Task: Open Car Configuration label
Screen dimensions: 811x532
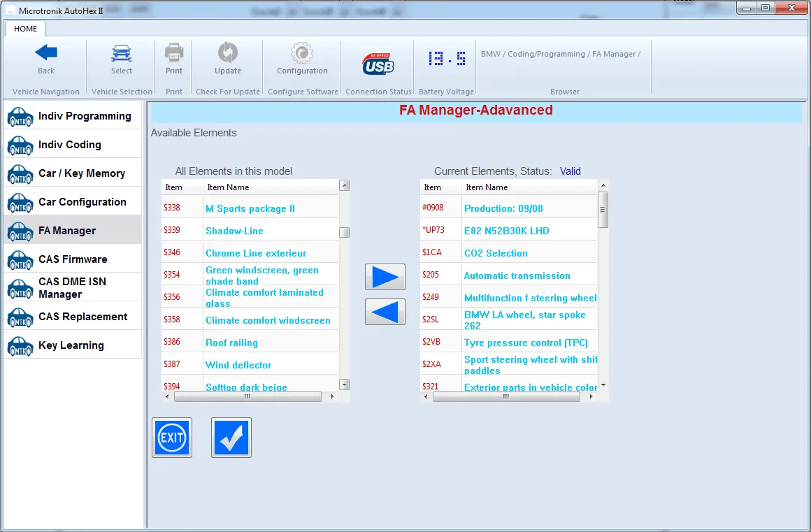Action: pyautogui.click(x=82, y=201)
